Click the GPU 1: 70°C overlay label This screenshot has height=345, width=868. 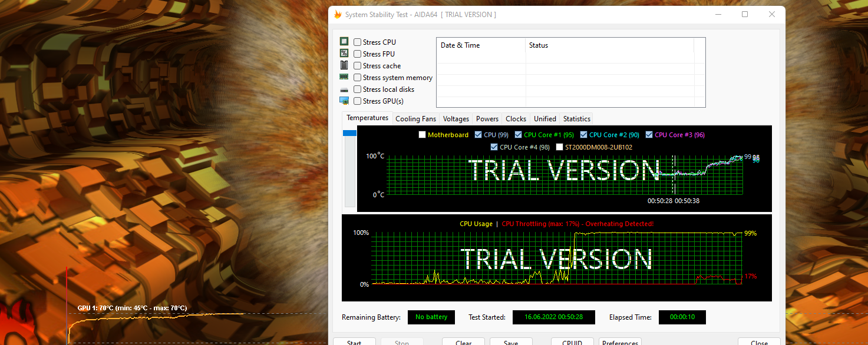pos(132,308)
